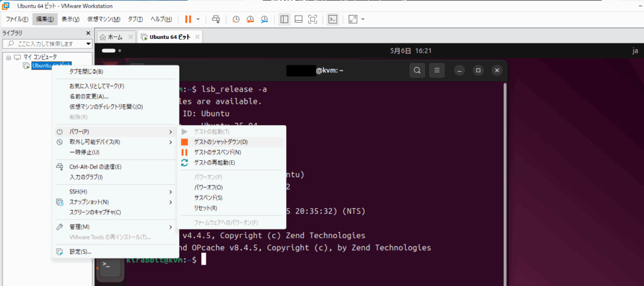Click the stretch guest display icon
The width and height of the screenshot is (644, 286).
(353, 19)
